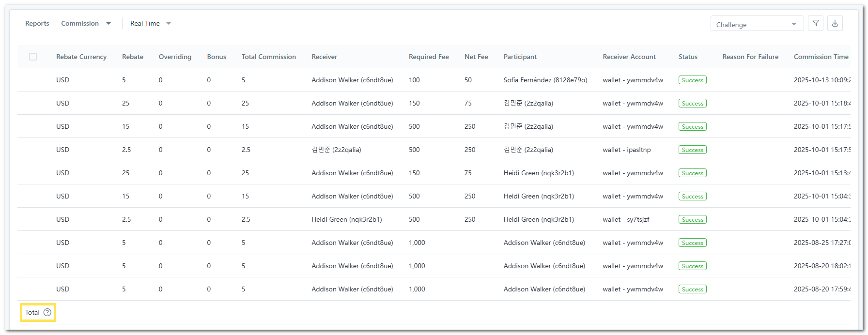Click the 2025-10-13 commission time cell
The width and height of the screenshot is (868, 335).
coord(821,80)
